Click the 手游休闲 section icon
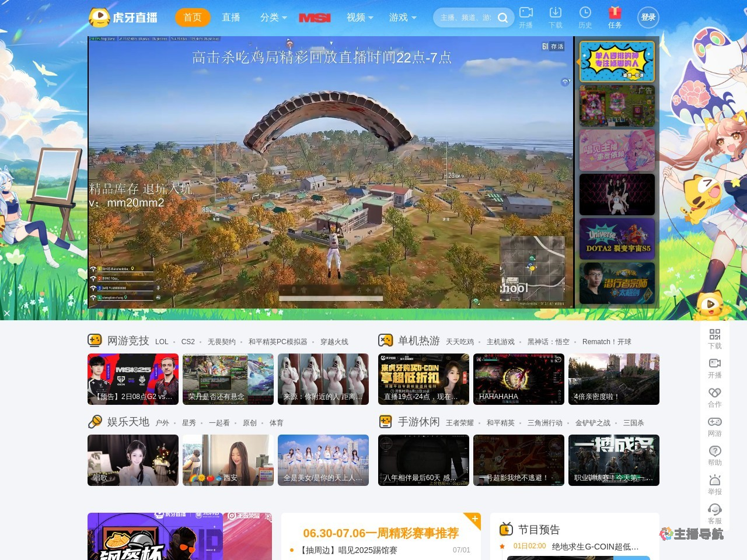This screenshot has height=560, width=747. [385, 421]
